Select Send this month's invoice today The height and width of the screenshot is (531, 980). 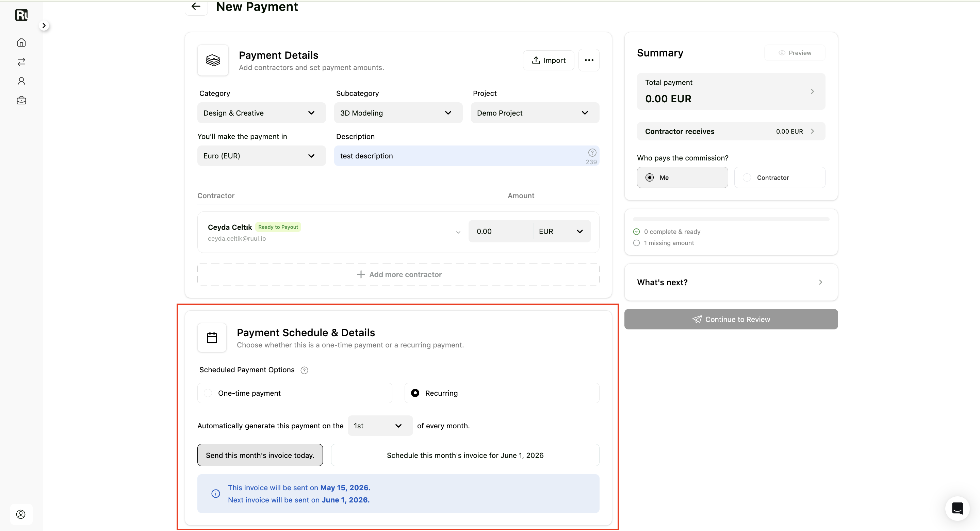point(260,455)
